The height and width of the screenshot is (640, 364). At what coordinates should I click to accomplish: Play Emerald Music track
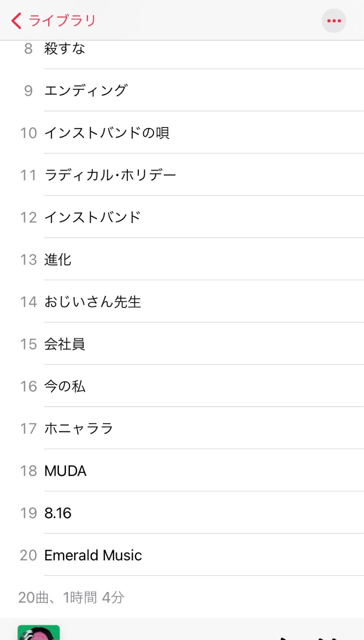click(93, 555)
